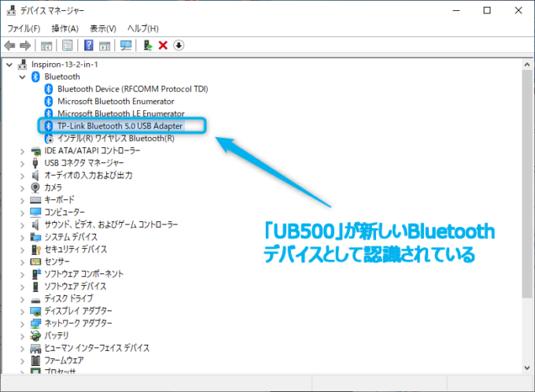This screenshot has height=392, width=535.
Task: Click the ファームウェア chip icon
Action: [35, 361]
